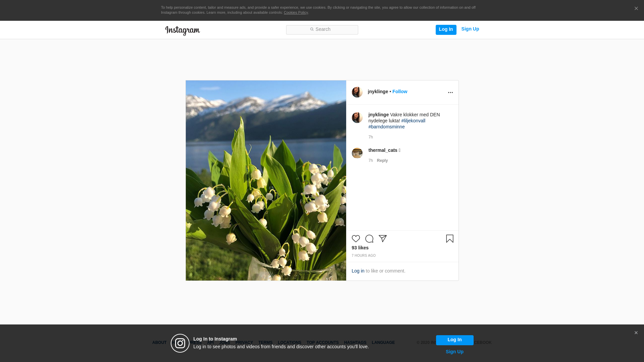Share the post via paper plane icon
Image resolution: width=644 pixels, height=362 pixels.
pos(383,239)
